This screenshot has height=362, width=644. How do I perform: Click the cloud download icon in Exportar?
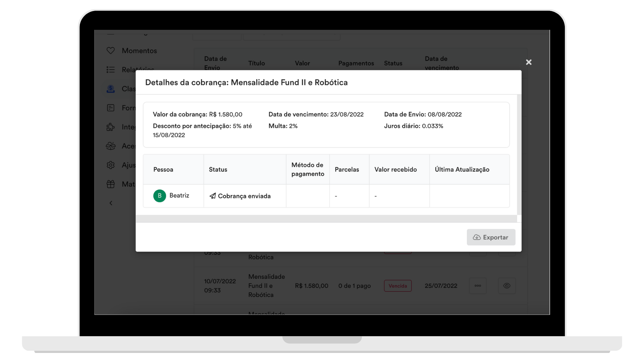(x=477, y=237)
